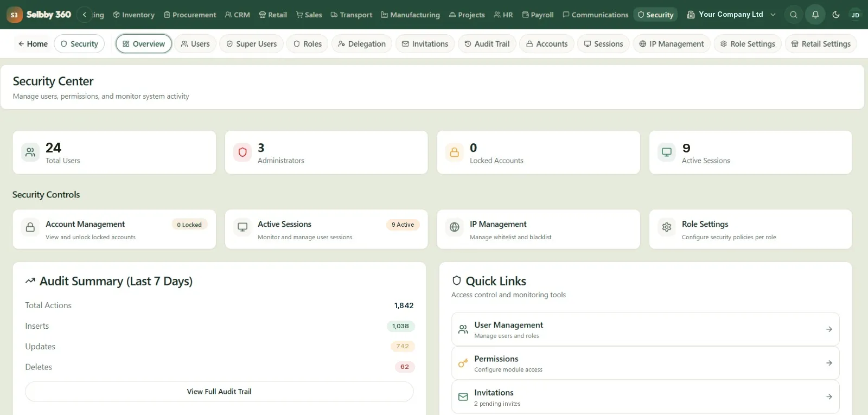Open the Procurement module
This screenshot has height=415, width=868.
(190, 15)
